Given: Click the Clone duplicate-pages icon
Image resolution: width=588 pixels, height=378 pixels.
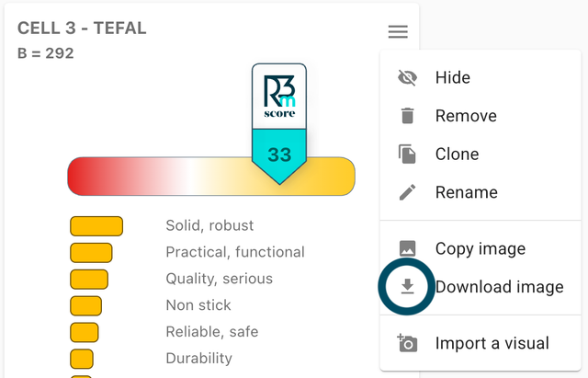Looking at the screenshot, I should tap(407, 155).
